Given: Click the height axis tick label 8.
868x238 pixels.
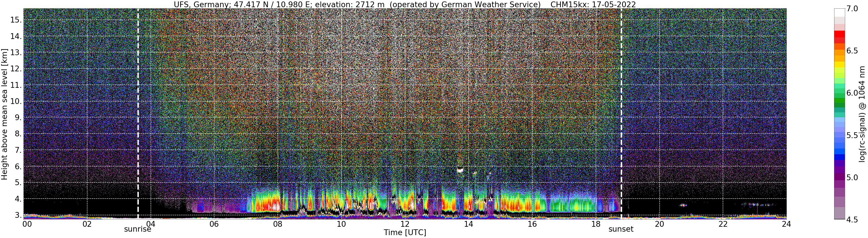Looking at the screenshot, I should [19, 134].
